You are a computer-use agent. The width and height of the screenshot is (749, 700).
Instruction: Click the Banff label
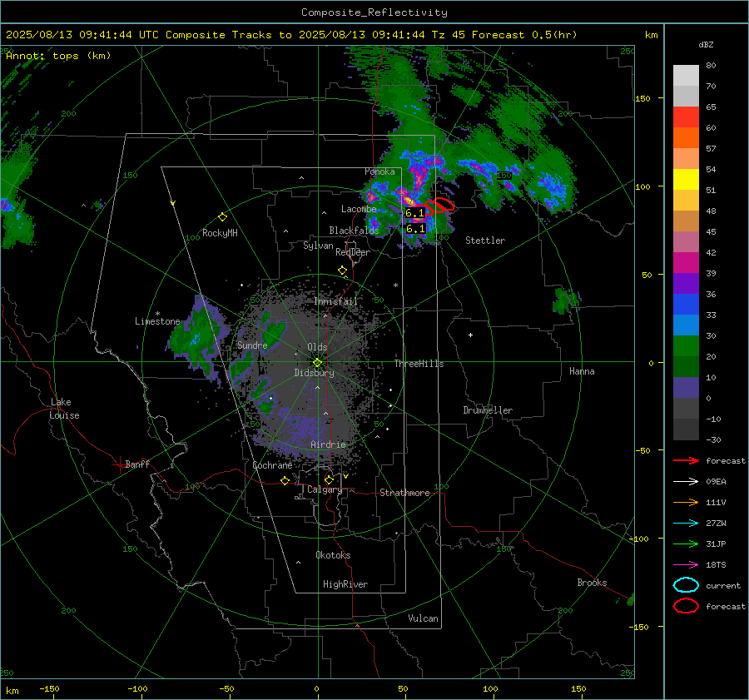click(x=137, y=464)
